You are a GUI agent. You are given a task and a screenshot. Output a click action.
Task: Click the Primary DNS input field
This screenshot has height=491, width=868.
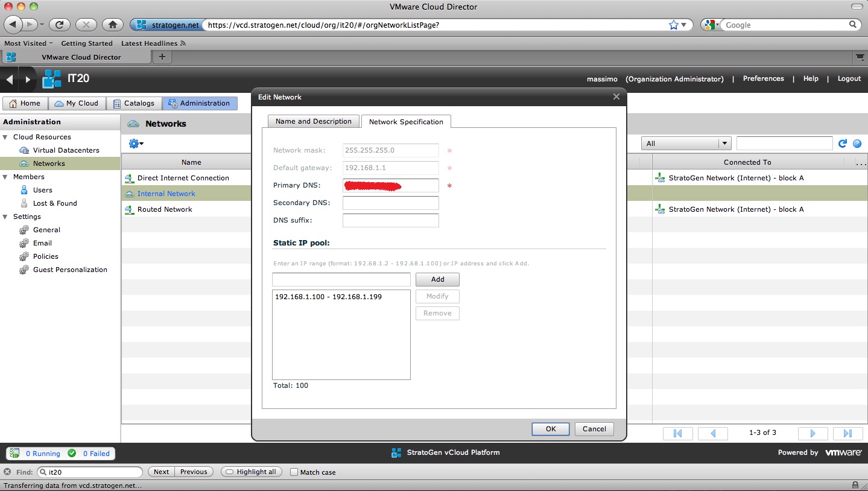pos(391,185)
